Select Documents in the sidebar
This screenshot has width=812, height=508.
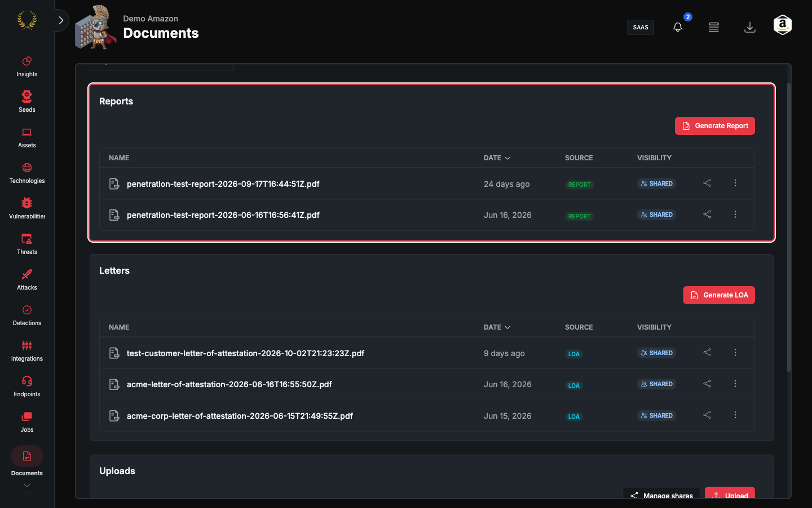coord(27,462)
